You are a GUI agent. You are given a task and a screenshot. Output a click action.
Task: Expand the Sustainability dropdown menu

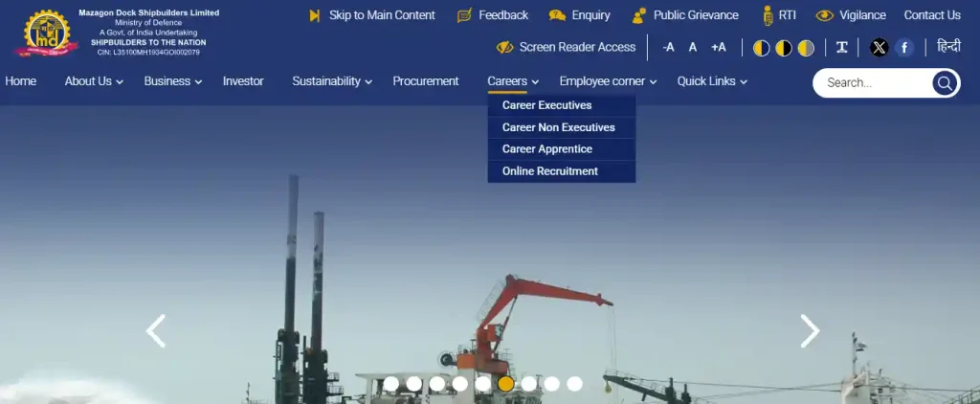click(332, 81)
